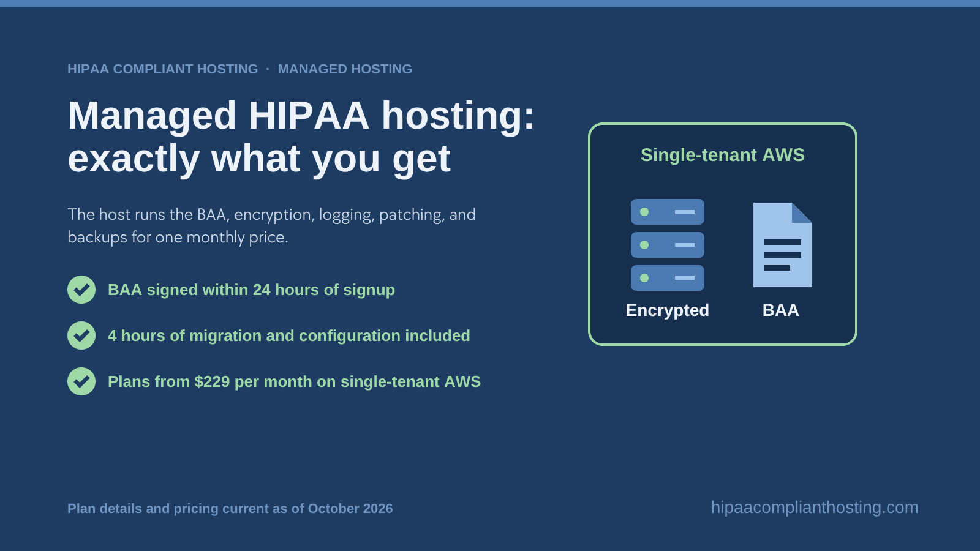Click the Encrypted label under the servers
This screenshot has height=551, width=980.
[668, 310]
